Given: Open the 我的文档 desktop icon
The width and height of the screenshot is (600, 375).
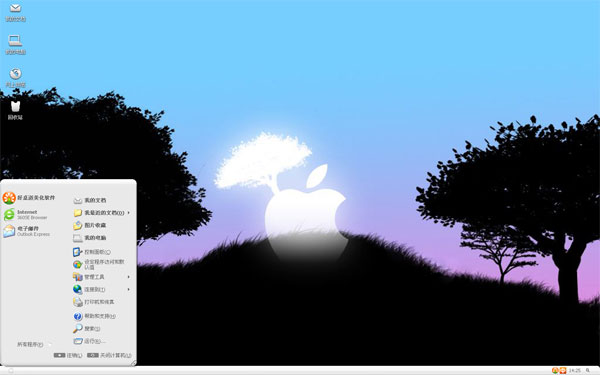Looking at the screenshot, I should click(15, 12).
